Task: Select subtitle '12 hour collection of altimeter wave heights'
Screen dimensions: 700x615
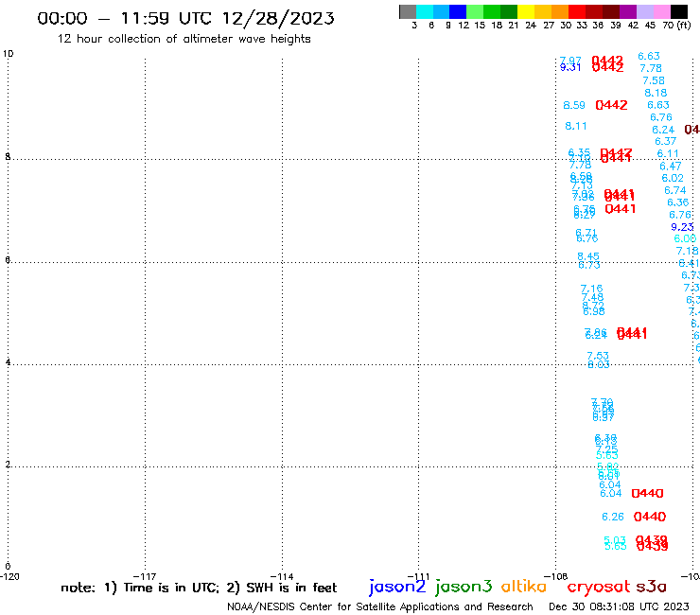Action: (184, 39)
